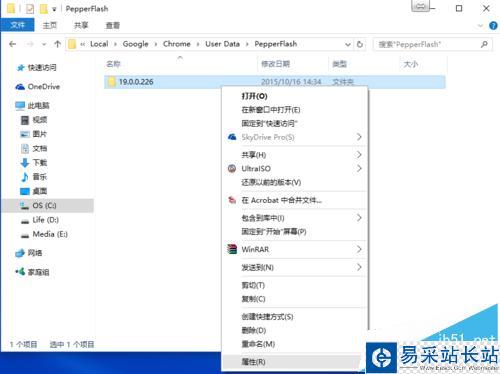Screen dimensions: 500x374
Task: Choose 在新窗口中打开(E) in context menu
Action: click(295, 110)
